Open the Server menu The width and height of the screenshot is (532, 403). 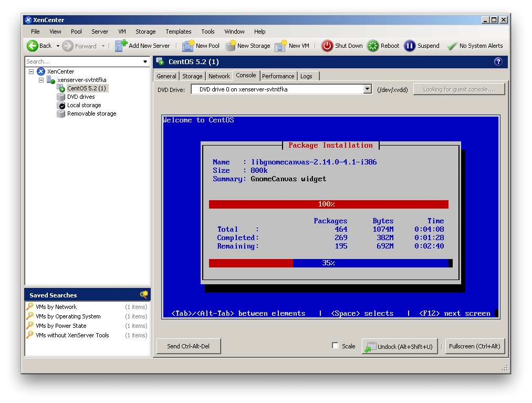pyautogui.click(x=100, y=32)
